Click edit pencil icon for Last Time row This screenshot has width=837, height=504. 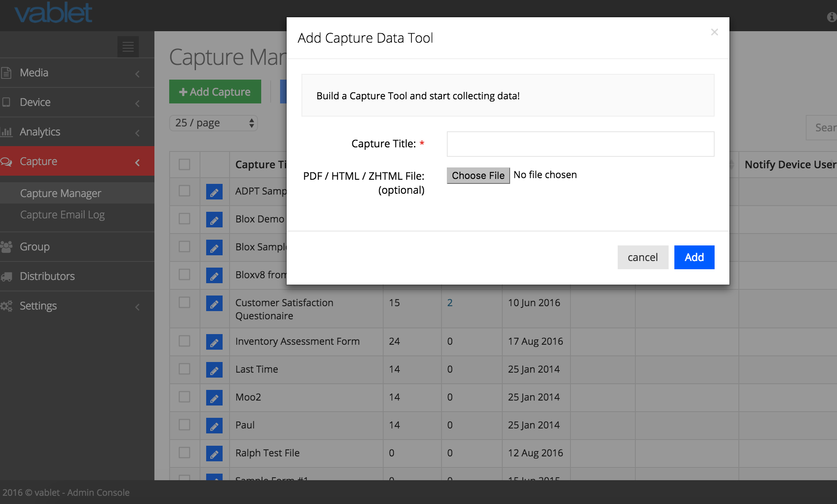(x=214, y=370)
